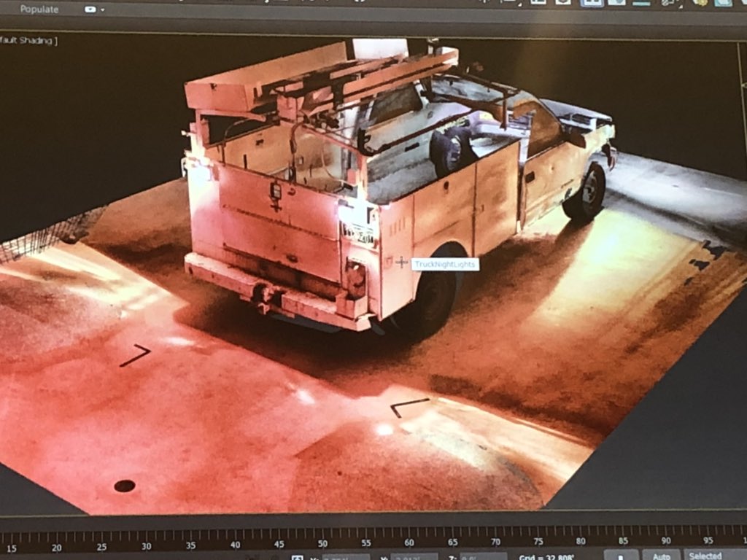Click the X coordinate field
Screen dimensions: 747x560
point(346,557)
